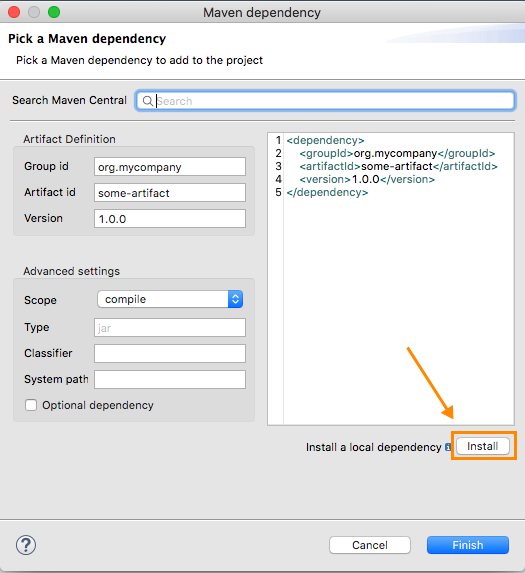Image resolution: width=525 pixels, height=573 pixels.
Task: Click the Classifier text field
Action: click(x=170, y=353)
